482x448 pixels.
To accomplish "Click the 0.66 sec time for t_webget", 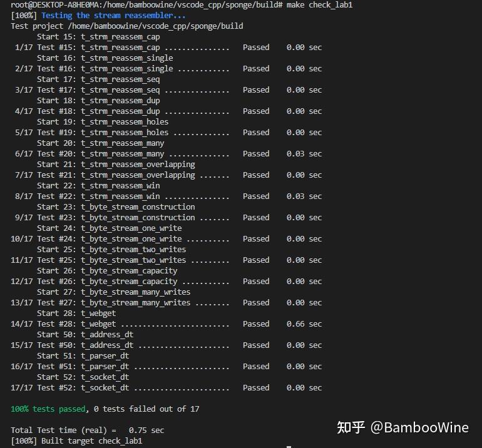I will pos(304,323).
